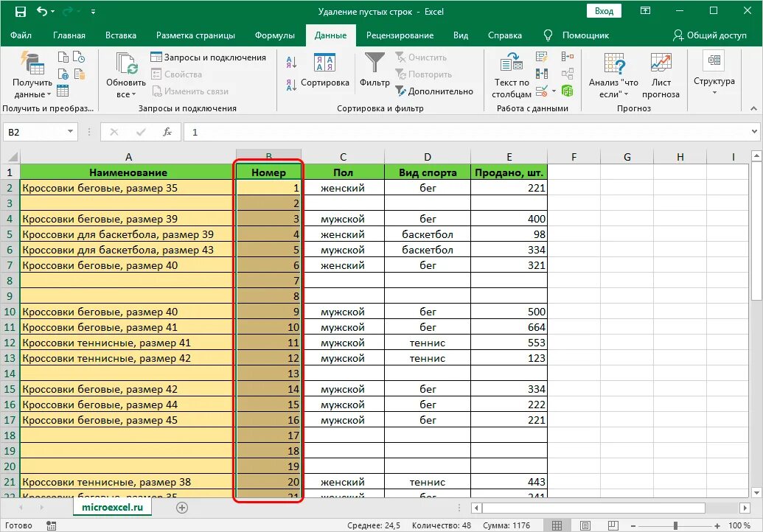Click the From Web globe icon

[x=63, y=74]
